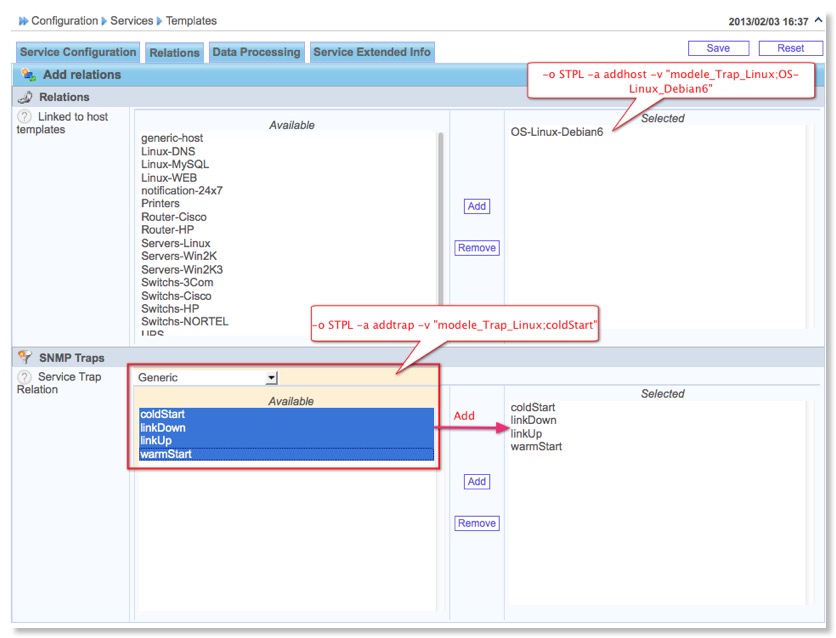Click Remove button for SNMP traps
The width and height of the screenshot is (836, 638).
coord(477,523)
